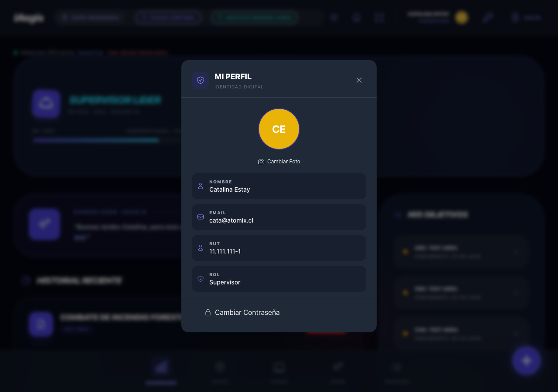Click the envelope icon in the EMAIL field
The image size is (558, 392).
[x=201, y=217]
